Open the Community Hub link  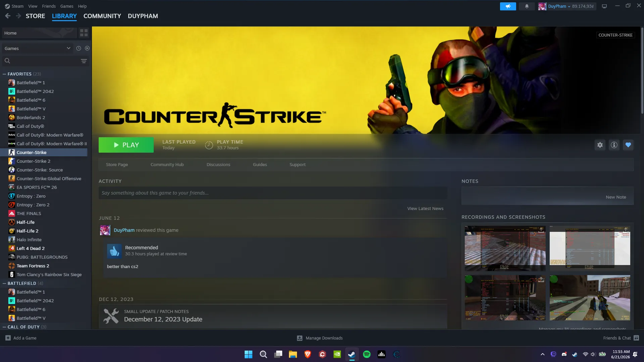coord(167,164)
